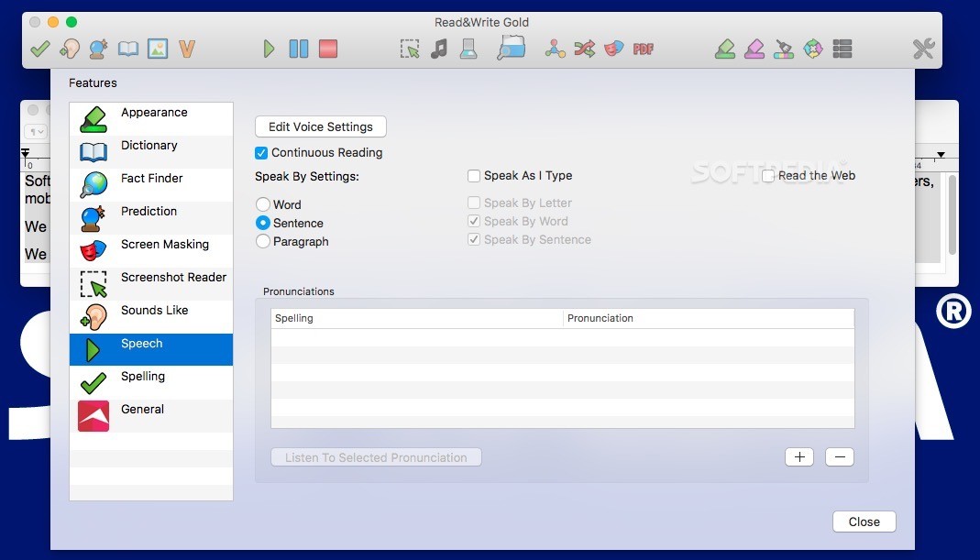Open the Spell Check checkmark tool in the toolbar
The width and height of the screenshot is (980, 560).
40,49
